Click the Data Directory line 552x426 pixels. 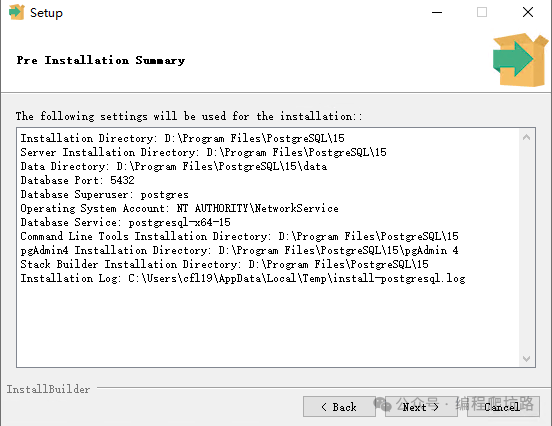(x=174, y=166)
